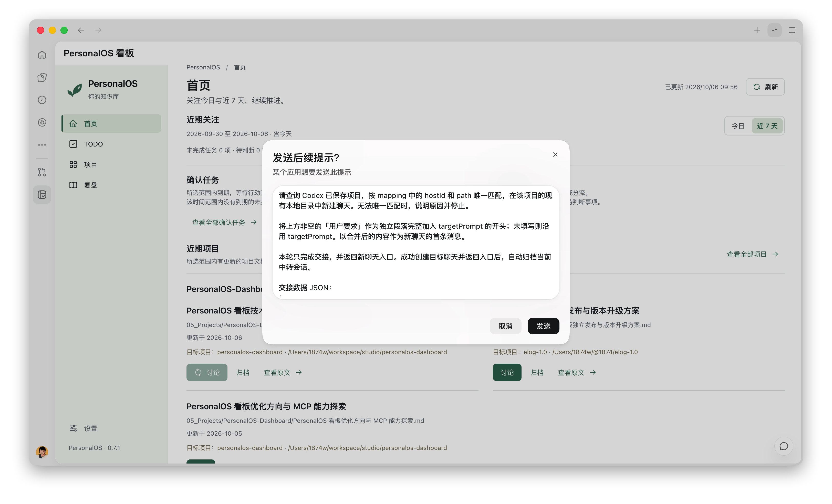Click the 已更新 2026/10/06 09:56 timestamp
832x504 pixels.
click(701, 87)
